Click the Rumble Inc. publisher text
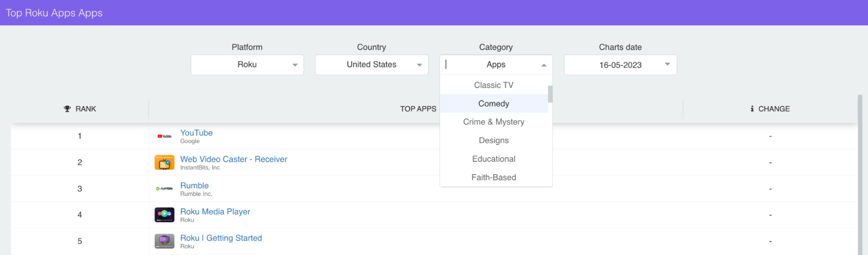868x255 pixels. 196,194
